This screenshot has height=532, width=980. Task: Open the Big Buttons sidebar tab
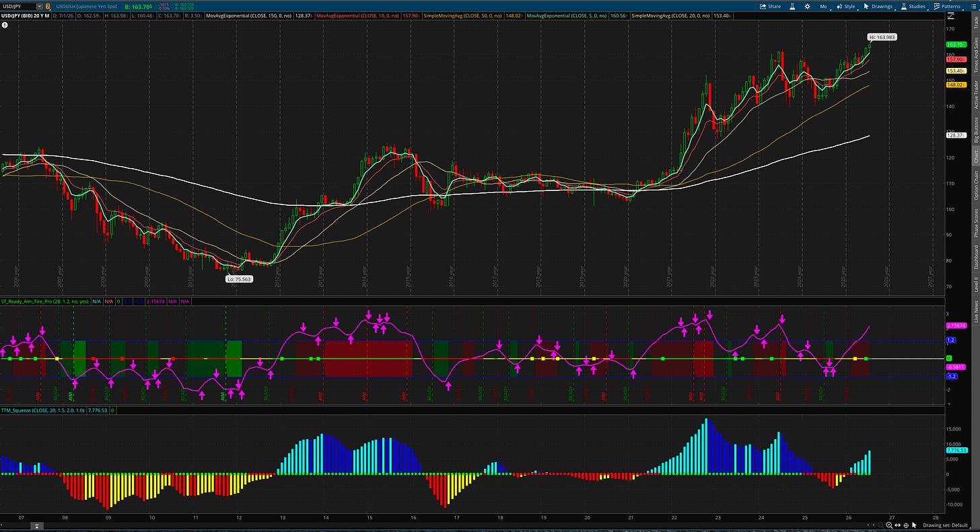point(976,130)
